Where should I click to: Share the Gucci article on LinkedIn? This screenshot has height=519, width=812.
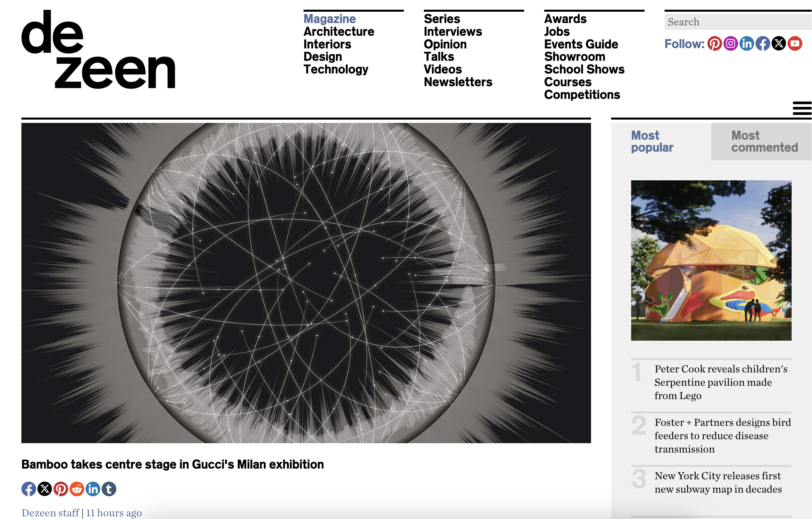tap(93, 489)
